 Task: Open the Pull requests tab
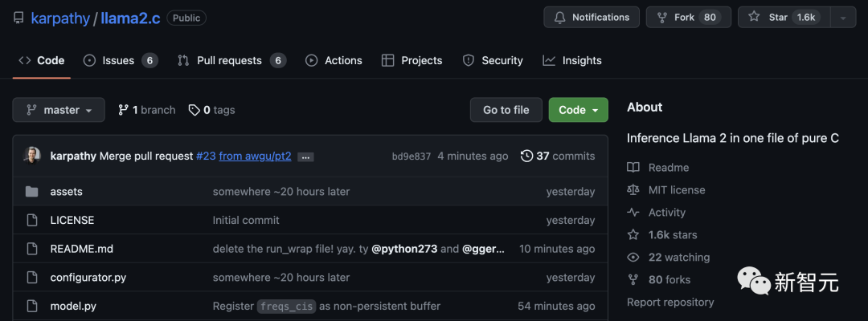click(229, 60)
